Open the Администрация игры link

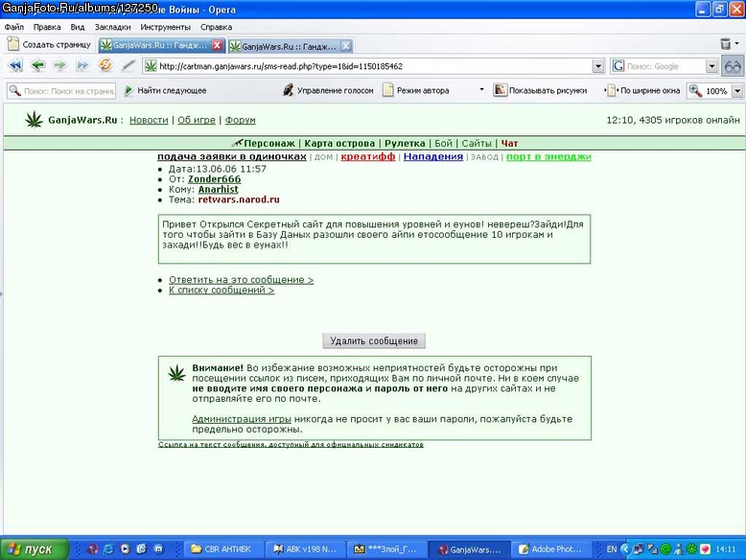[x=242, y=419]
